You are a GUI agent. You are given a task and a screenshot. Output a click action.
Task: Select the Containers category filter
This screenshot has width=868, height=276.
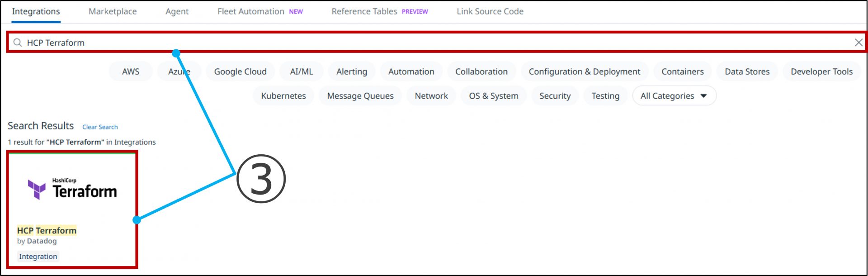point(682,71)
